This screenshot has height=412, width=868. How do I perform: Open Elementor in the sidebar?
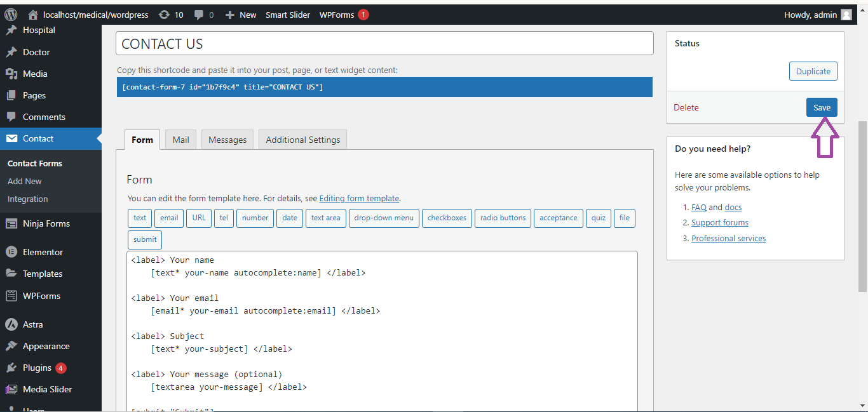coord(43,252)
